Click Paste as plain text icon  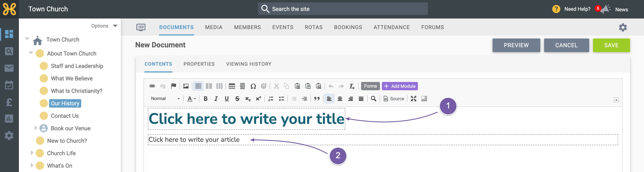(308, 86)
